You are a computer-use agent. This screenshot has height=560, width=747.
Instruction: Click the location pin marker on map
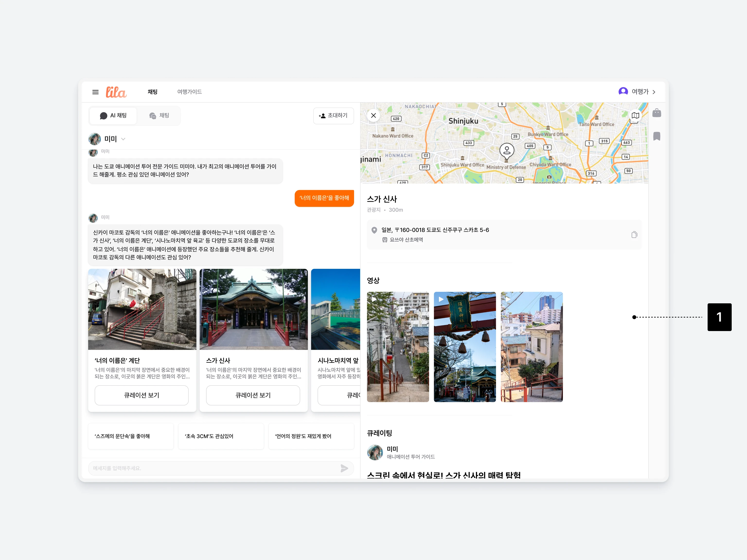click(x=507, y=152)
